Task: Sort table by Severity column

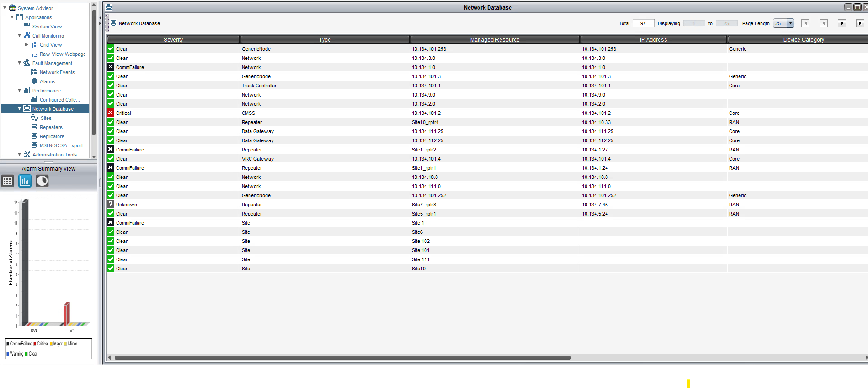Action: (173, 40)
